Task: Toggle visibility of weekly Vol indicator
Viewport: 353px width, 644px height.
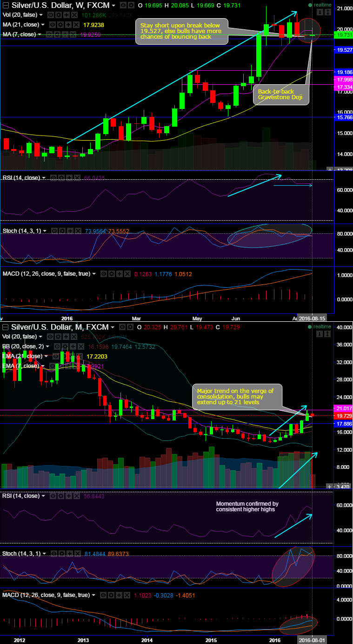Action: [51, 15]
